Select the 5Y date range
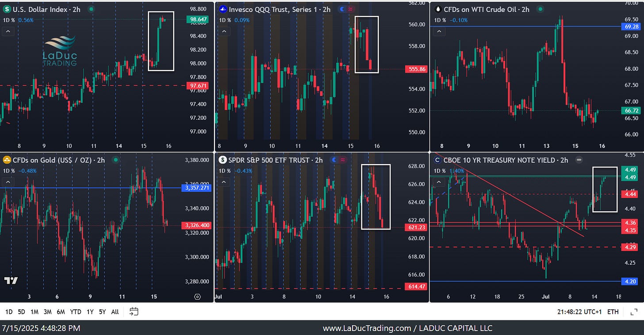This screenshot has height=335, width=644. 102,312
